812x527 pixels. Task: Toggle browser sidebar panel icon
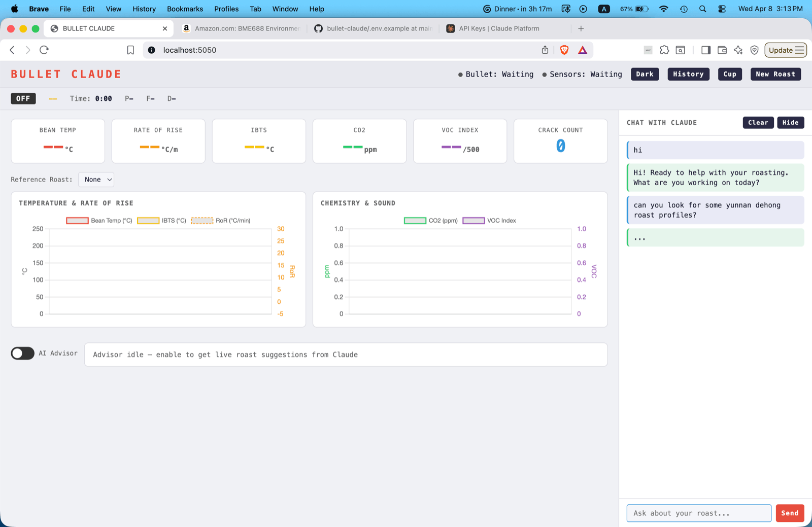coord(706,50)
